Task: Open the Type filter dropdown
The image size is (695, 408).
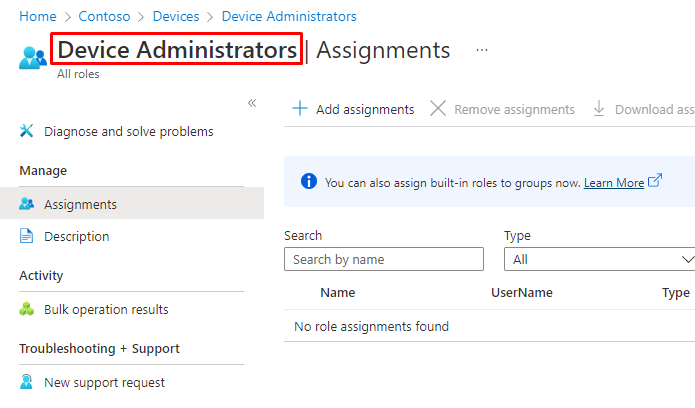Action: point(598,259)
